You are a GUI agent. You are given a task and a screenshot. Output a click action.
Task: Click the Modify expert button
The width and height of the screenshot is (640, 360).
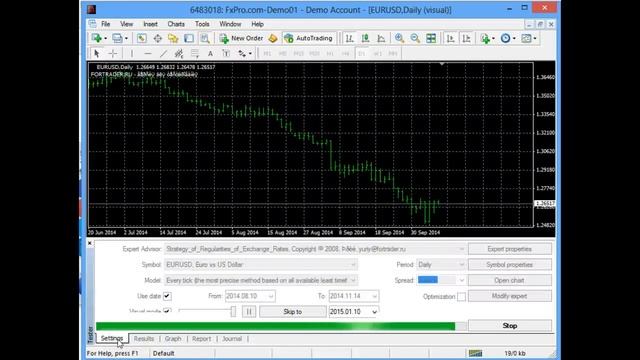coord(509,296)
